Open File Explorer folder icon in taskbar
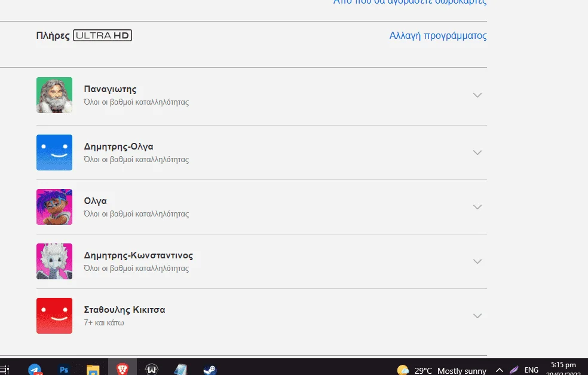 click(x=93, y=370)
